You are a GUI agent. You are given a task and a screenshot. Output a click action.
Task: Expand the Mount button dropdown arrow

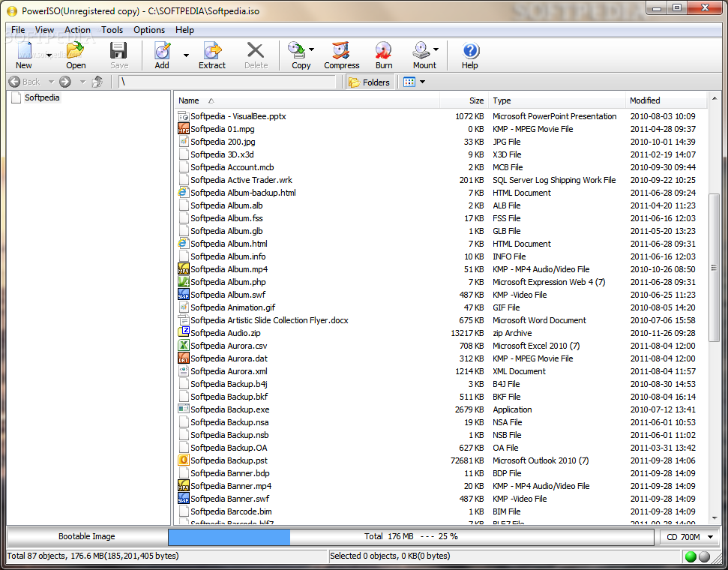pos(436,49)
